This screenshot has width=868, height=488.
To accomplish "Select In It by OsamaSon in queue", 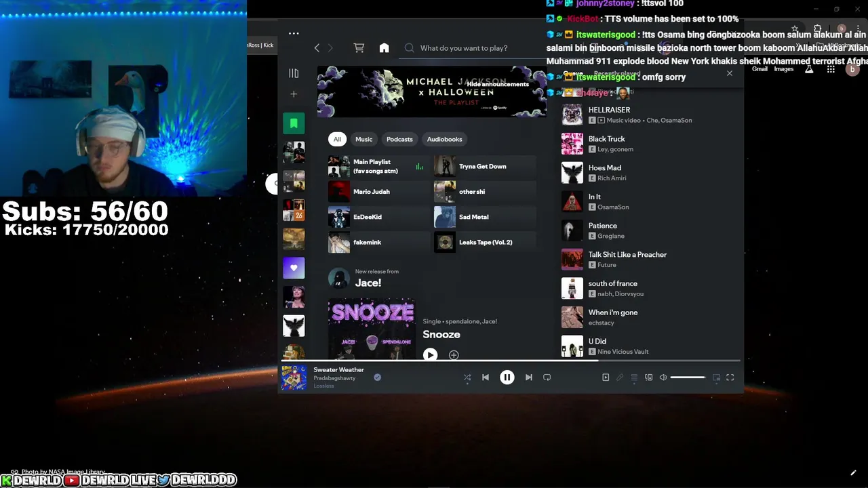I will 648,201.
